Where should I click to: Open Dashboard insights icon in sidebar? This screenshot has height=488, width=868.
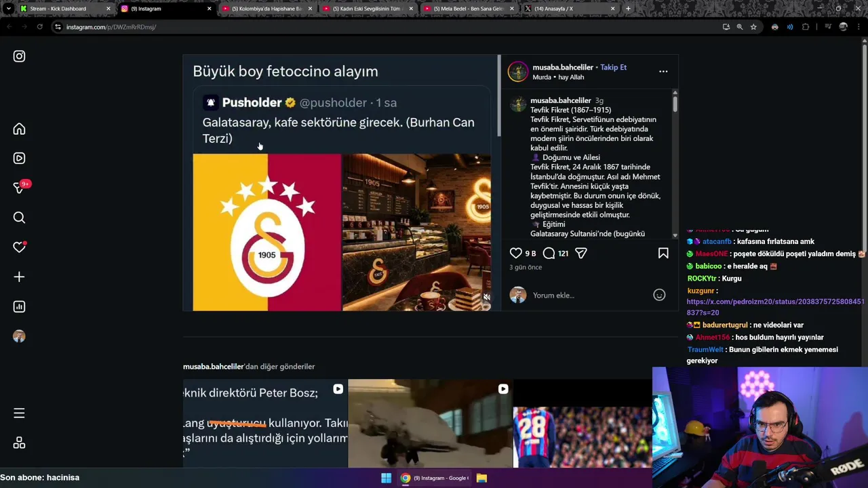[19, 306]
